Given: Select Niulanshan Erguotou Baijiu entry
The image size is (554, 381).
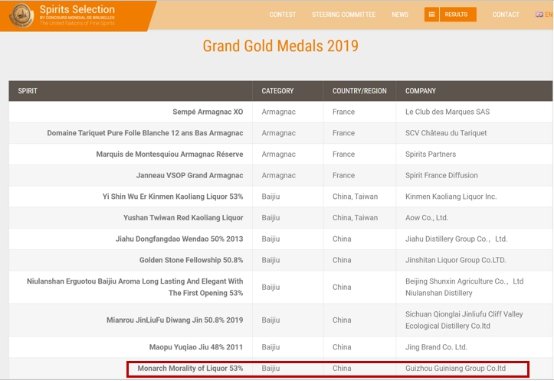Looking at the screenshot, I should click(135, 287).
